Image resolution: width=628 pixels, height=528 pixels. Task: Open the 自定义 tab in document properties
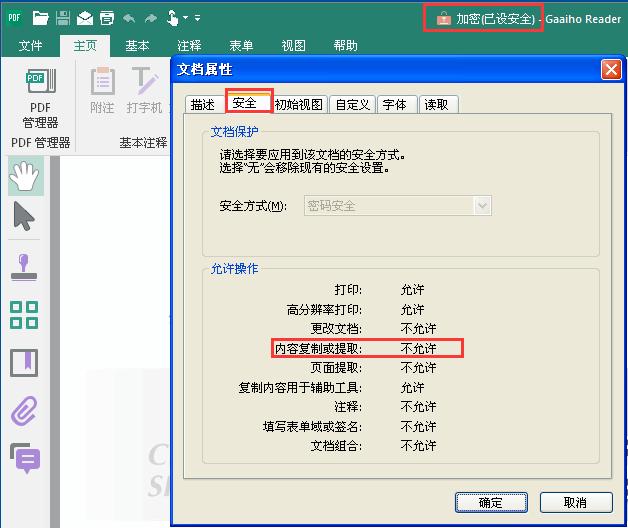pyautogui.click(x=352, y=105)
